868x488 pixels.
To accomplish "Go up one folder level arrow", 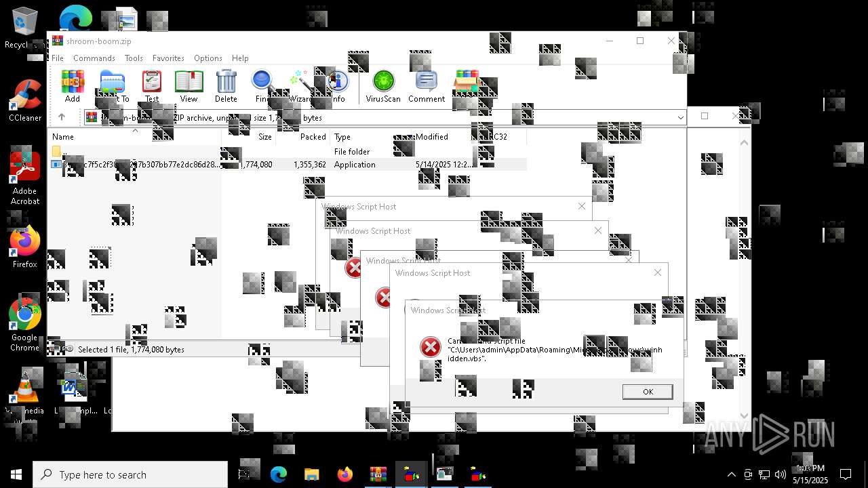I will (x=62, y=117).
